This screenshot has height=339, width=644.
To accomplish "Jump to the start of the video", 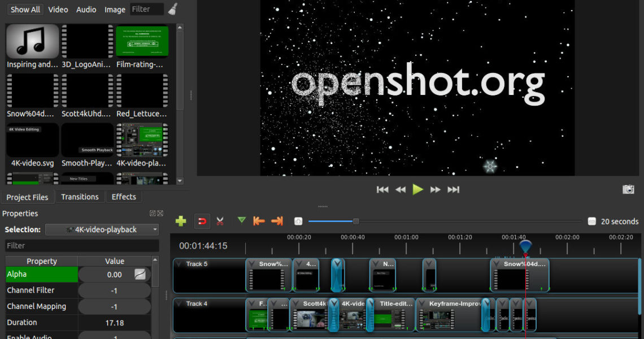I will pyautogui.click(x=382, y=190).
